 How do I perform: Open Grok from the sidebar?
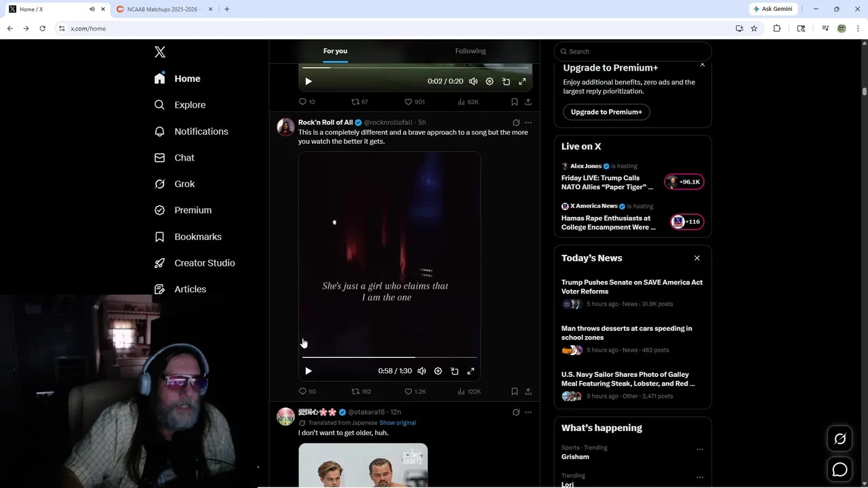pyautogui.click(x=174, y=184)
